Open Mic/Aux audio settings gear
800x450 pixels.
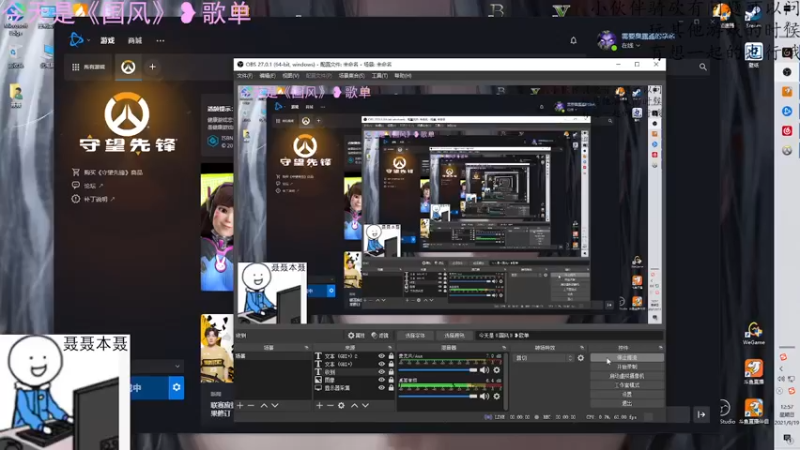(496, 370)
